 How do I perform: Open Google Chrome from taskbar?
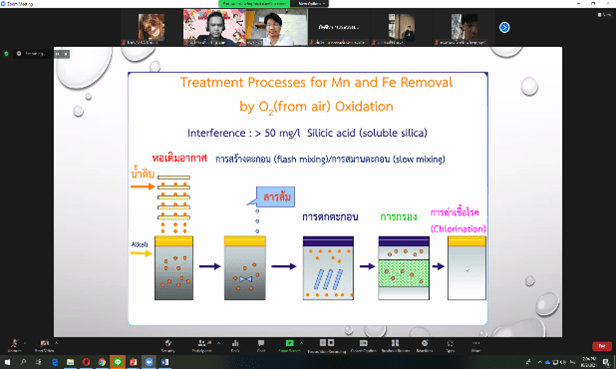pyautogui.click(x=102, y=362)
